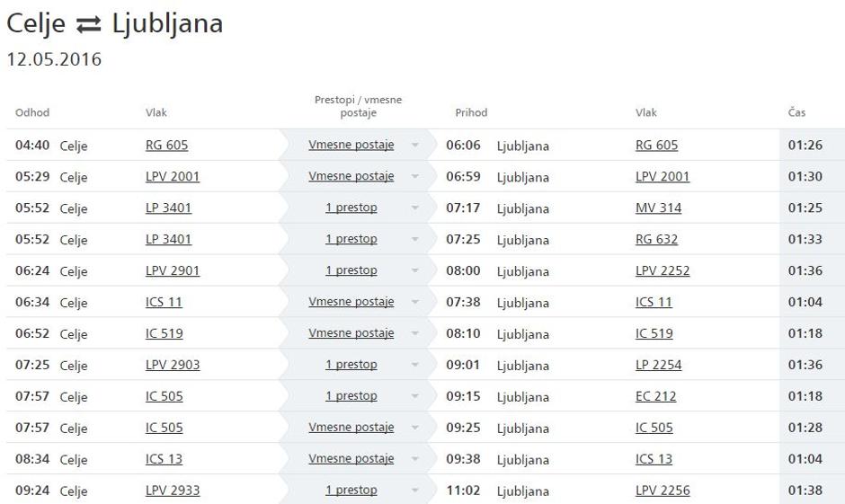
Task: Expand the dropdown arrow in the 09:24 departure row
Action: click(x=415, y=491)
